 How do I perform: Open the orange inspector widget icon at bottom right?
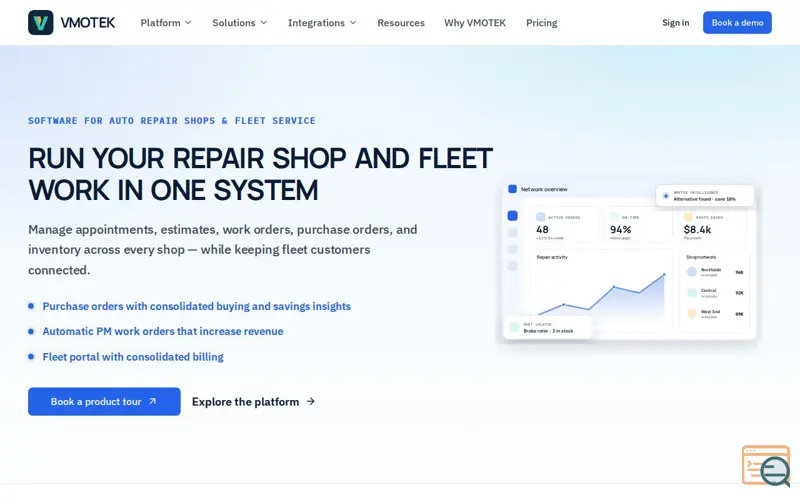(766, 466)
